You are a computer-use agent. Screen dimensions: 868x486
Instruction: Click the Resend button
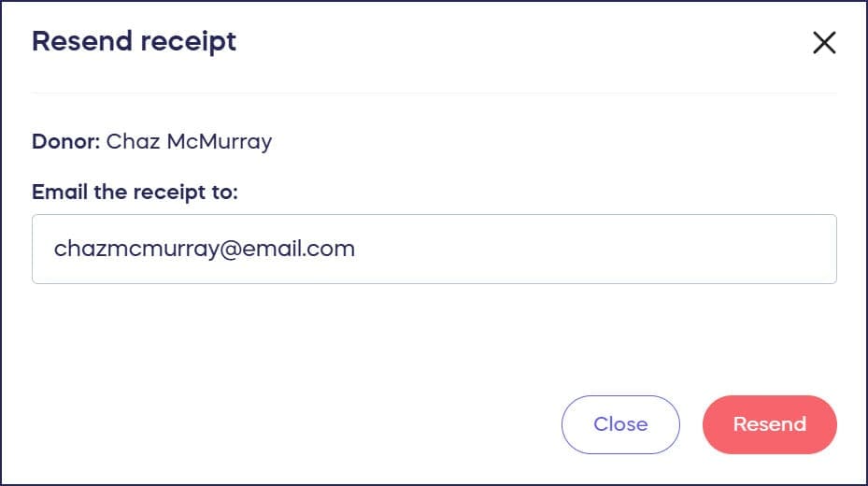click(769, 424)
